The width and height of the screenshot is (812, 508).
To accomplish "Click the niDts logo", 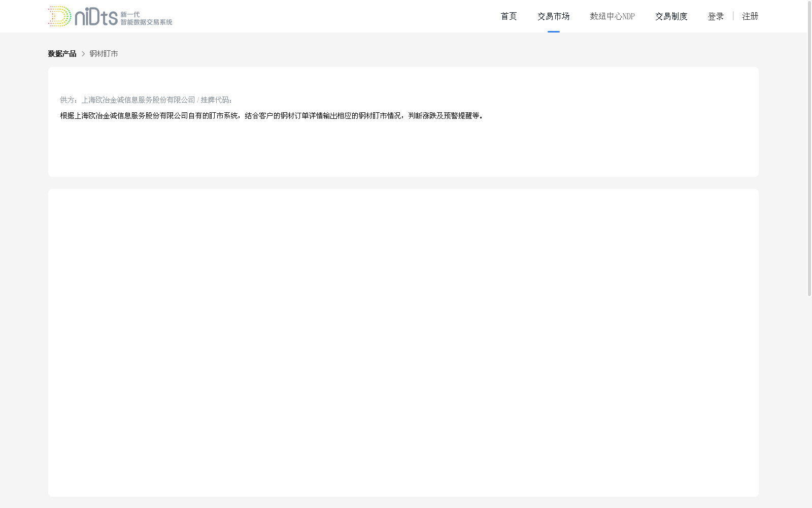I will [110, 16].
